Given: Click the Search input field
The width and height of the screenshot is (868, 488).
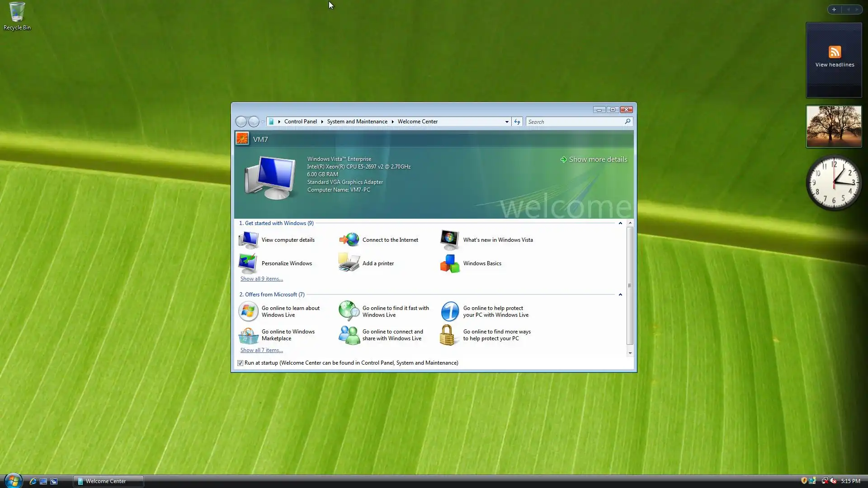Looking at the screenshot, I should pos(574,122).
